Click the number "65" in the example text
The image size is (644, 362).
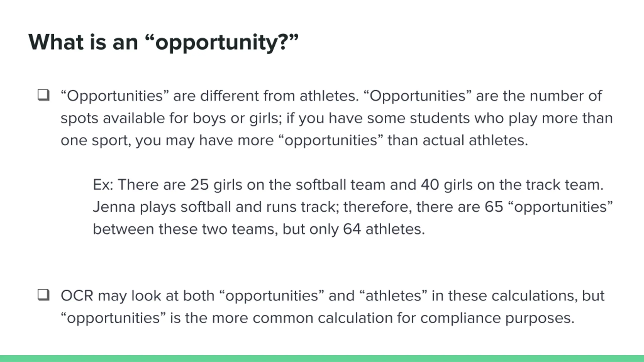(x=494, y=207)
